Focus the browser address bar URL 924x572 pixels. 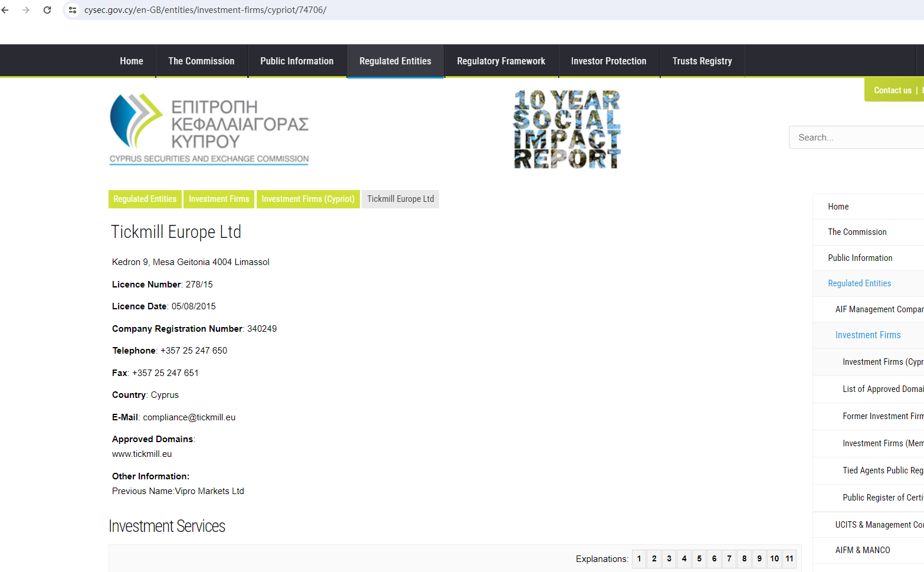[x=205, y=10]
